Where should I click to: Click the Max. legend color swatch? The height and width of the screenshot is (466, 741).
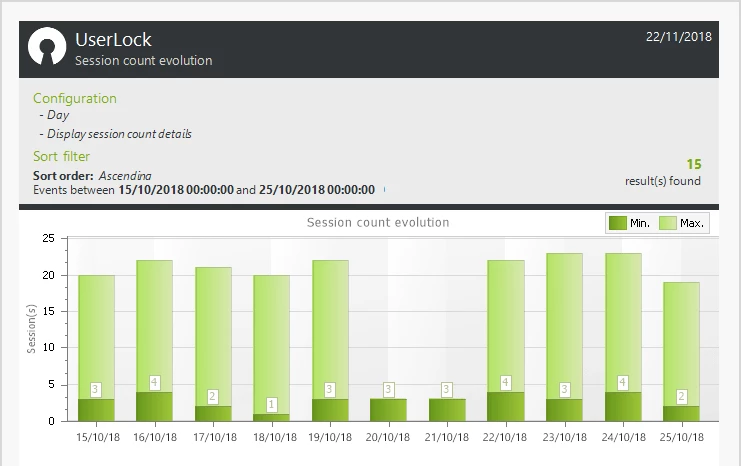(x=667, y=223)
